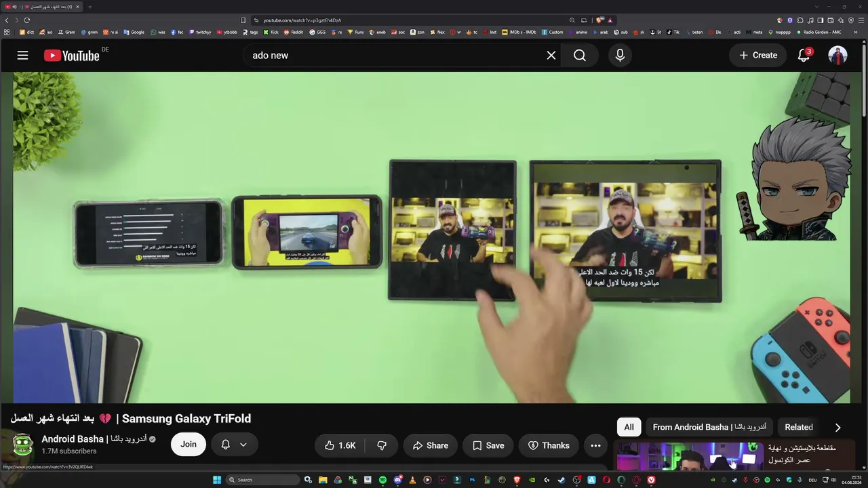Open the YouTube guide hamburger menu

tap(22, 56)
